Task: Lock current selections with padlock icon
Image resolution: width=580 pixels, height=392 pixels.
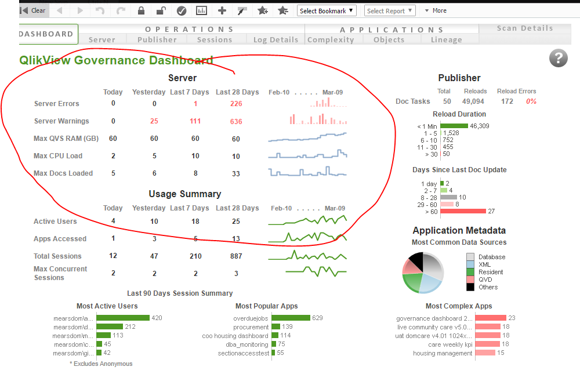Action: point(141,10)
